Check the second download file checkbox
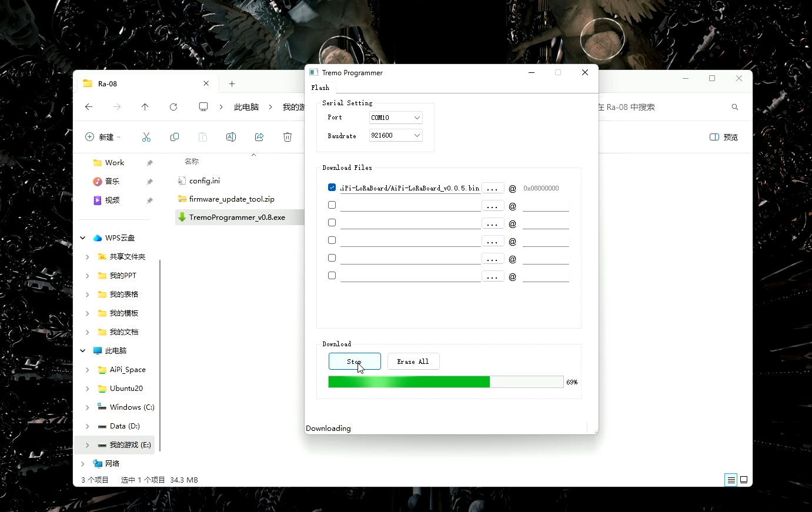Screen dimensions: 812x512 332,205
